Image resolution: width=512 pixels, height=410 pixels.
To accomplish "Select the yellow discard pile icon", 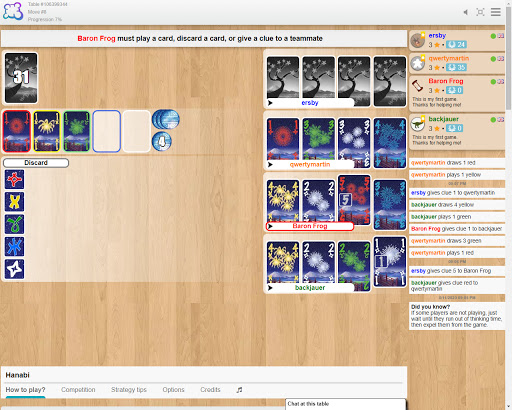I will click(x=14, y=202).
